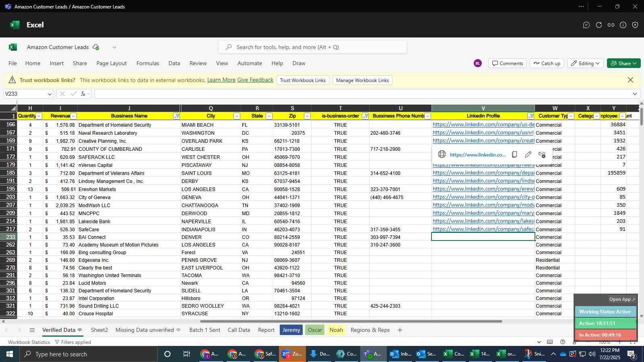This screenshot has width=644, height=362.
Task: Open the Editing mode dropdown
Action: coord(585,63)
